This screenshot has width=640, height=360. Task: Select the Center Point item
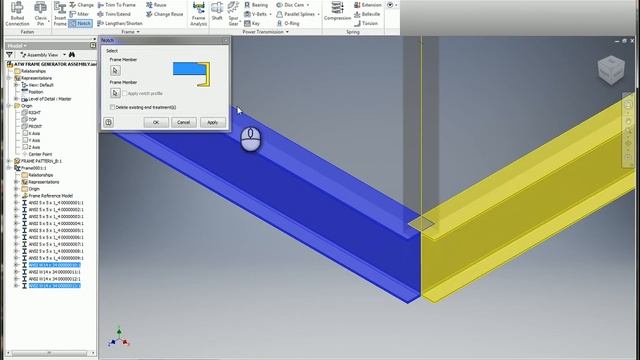(x=37, y=154)
